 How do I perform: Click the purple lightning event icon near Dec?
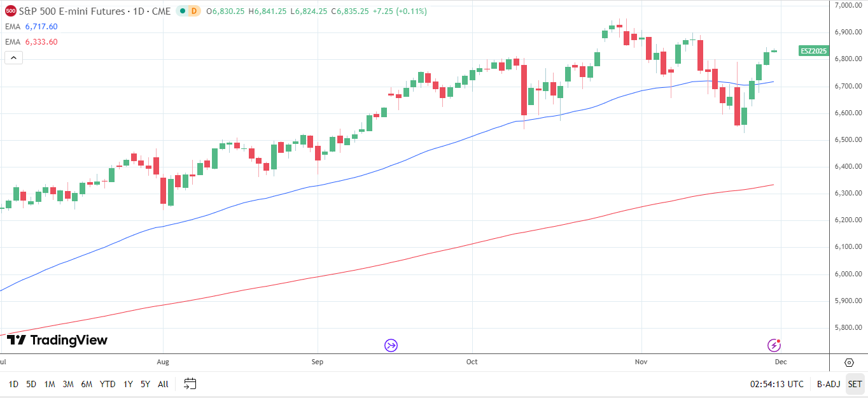[774, 345]
